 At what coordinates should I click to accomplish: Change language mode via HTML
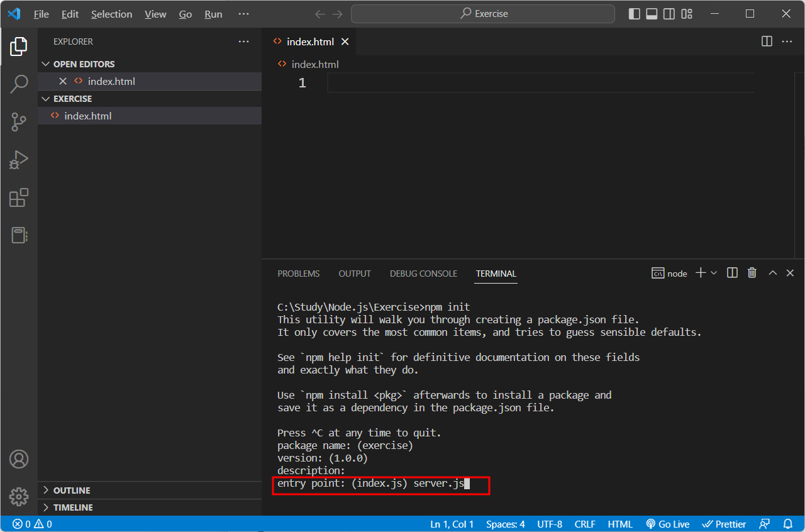pyautogui.click(x=620, y=524)
